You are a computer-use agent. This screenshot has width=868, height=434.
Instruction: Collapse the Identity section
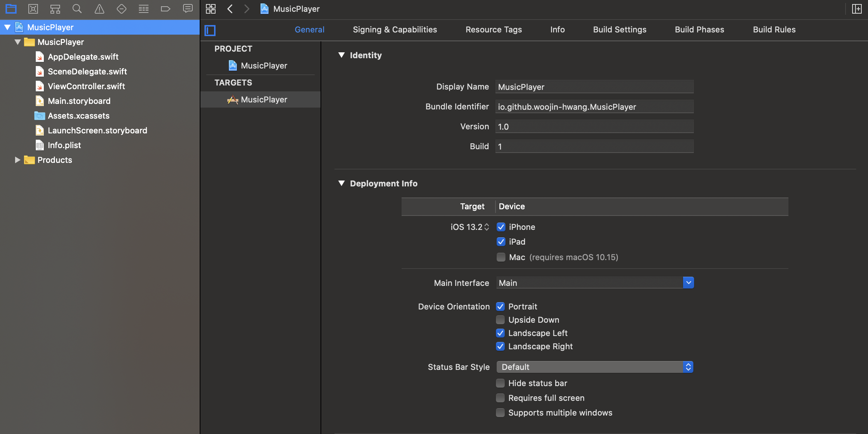tap(342, 55)
